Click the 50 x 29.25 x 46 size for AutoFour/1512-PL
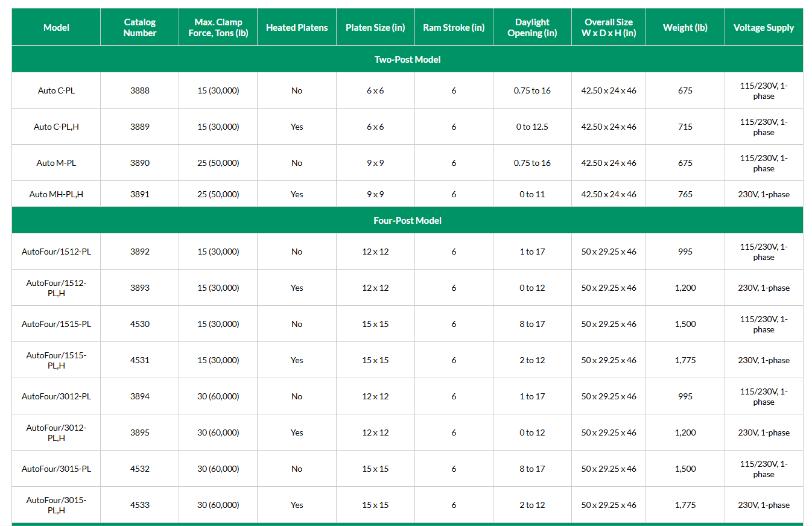Screen dimensions: 812x526 pos(609,252)
